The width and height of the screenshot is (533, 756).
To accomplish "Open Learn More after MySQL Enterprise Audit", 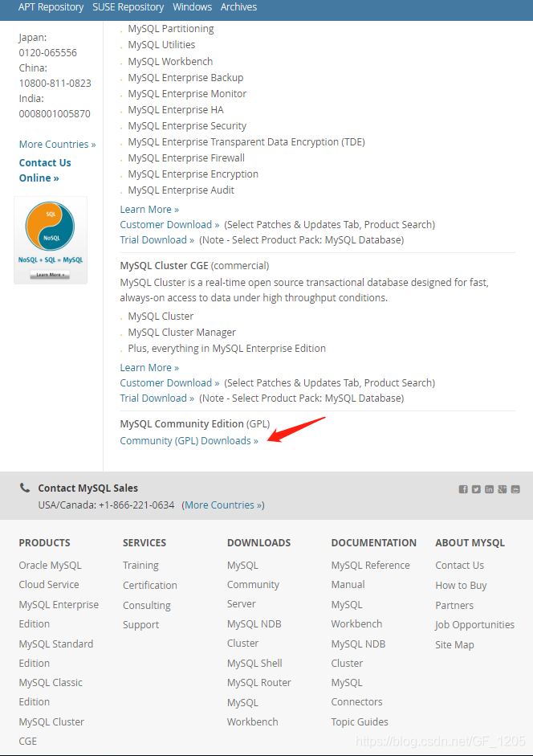I will point(149,209).
